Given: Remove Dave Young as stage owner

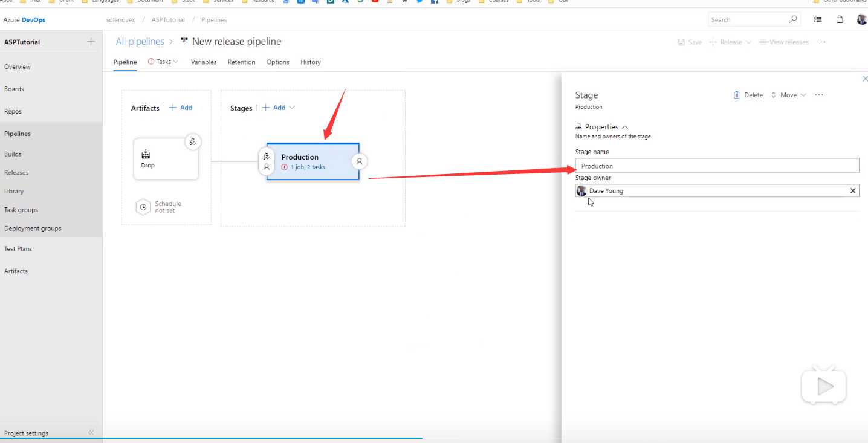Looking at the screenshot, I should [853, 190].
